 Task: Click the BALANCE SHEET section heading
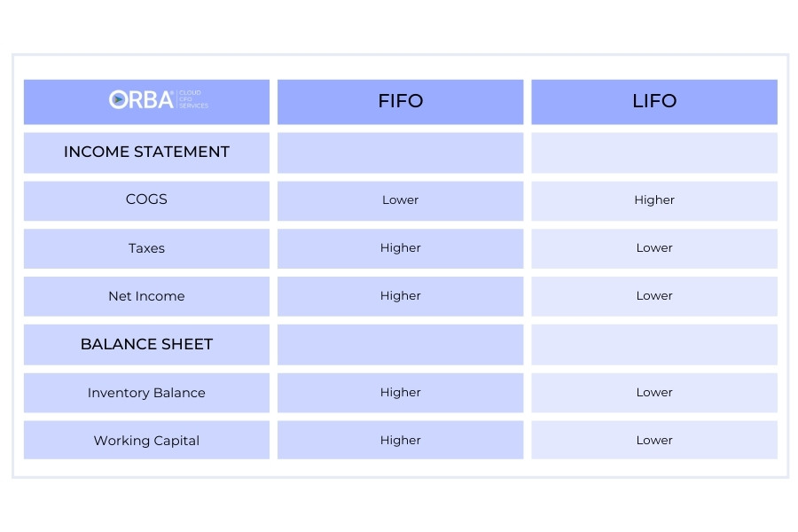(146, 344)
